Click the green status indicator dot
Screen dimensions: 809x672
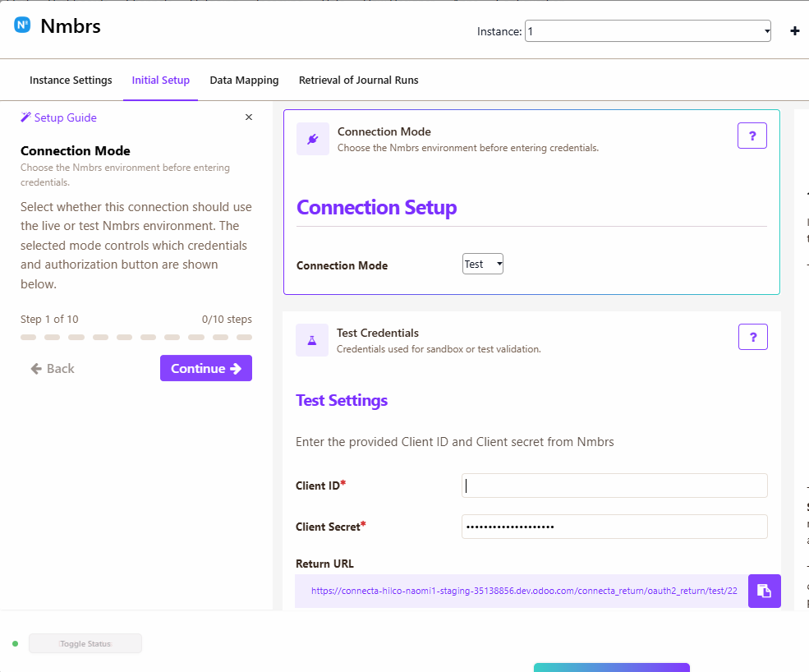16,643
